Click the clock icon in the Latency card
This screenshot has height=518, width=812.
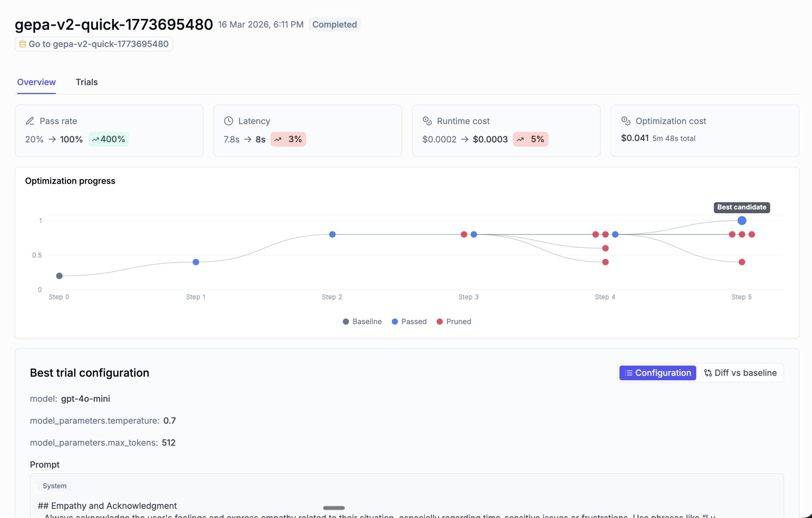(229, 121)
